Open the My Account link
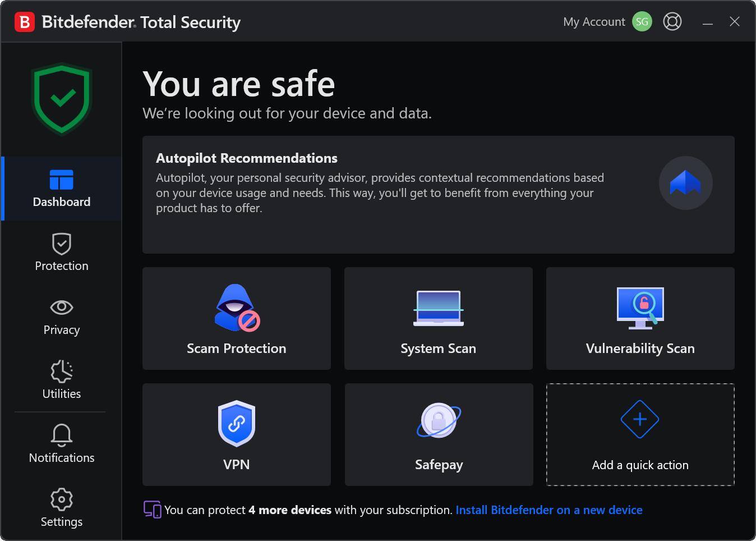Image resolution: width=756 pixels, height=541 pixels. pos(593,22)
